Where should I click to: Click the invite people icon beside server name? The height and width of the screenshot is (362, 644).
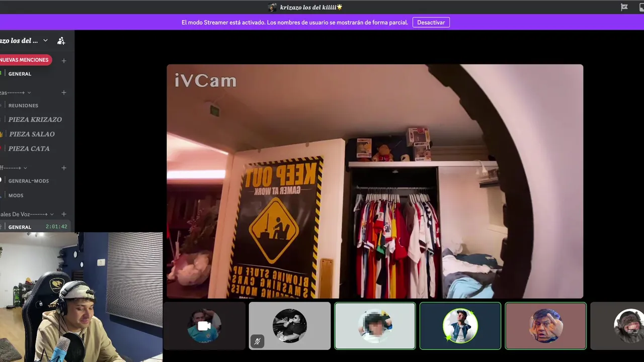[61, 41]
